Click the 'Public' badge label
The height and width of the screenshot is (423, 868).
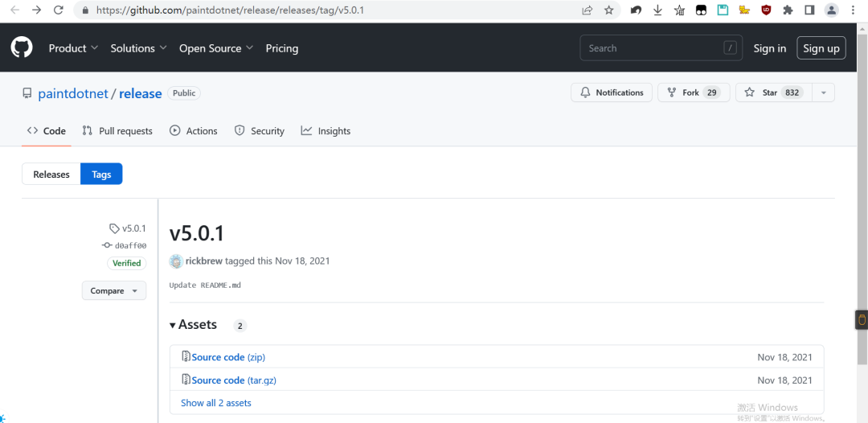point(184,93)
